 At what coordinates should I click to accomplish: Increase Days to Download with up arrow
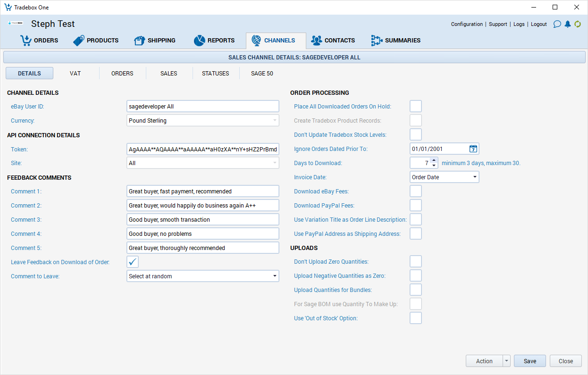[x=434, y=160]
